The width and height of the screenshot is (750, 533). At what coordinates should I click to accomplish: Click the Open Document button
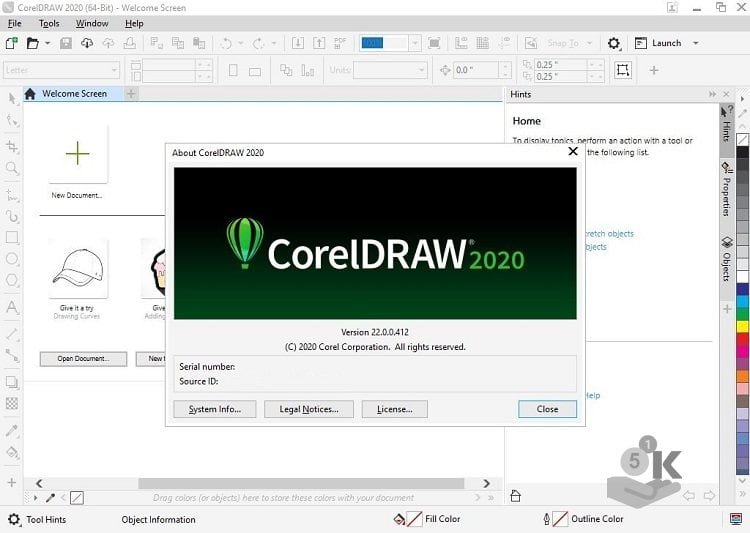[x=83, y=359]
